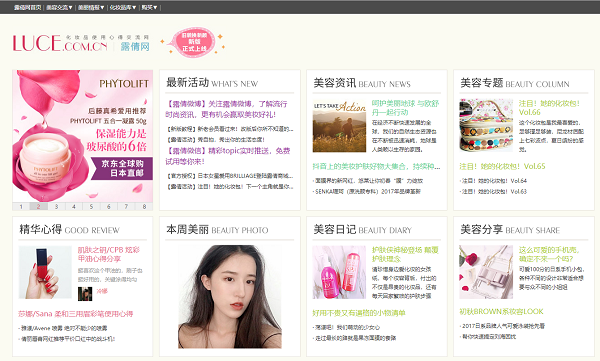Open the 美容分享 Beauty Share heading
The image size is (600, 361).
coord(510,230)
